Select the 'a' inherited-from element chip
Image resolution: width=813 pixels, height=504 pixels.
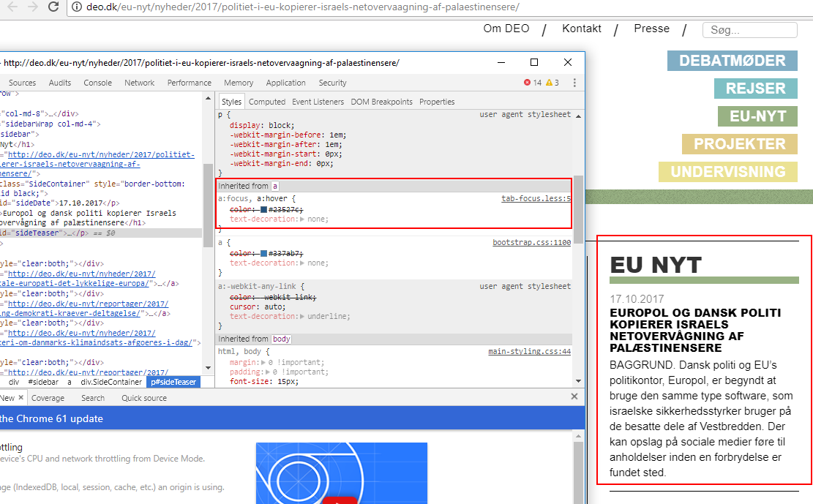[275, 186]
